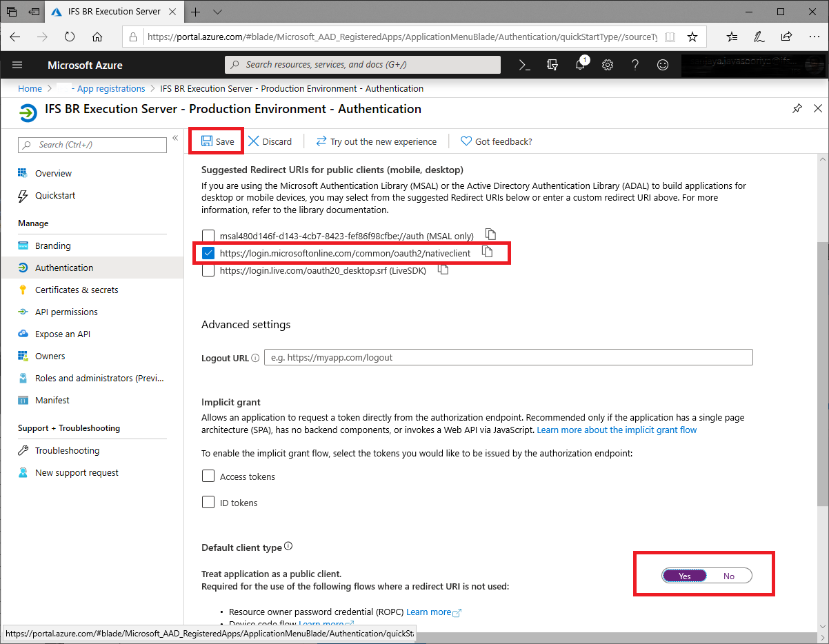The height and width of the screenshot is (644, 829).
Task: Set public client toggle to No
Action: click(x=729, y=576)
